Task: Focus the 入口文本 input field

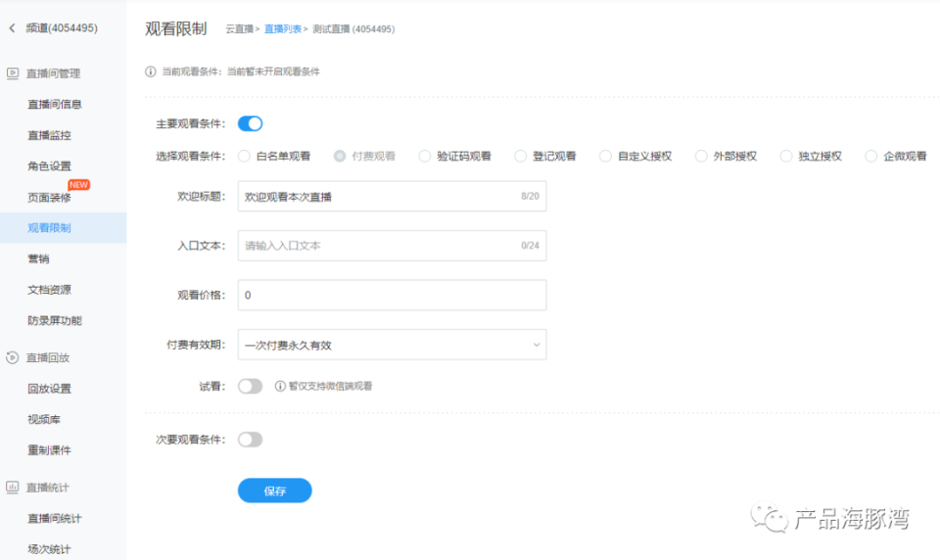Action: [x=392, y=245]
